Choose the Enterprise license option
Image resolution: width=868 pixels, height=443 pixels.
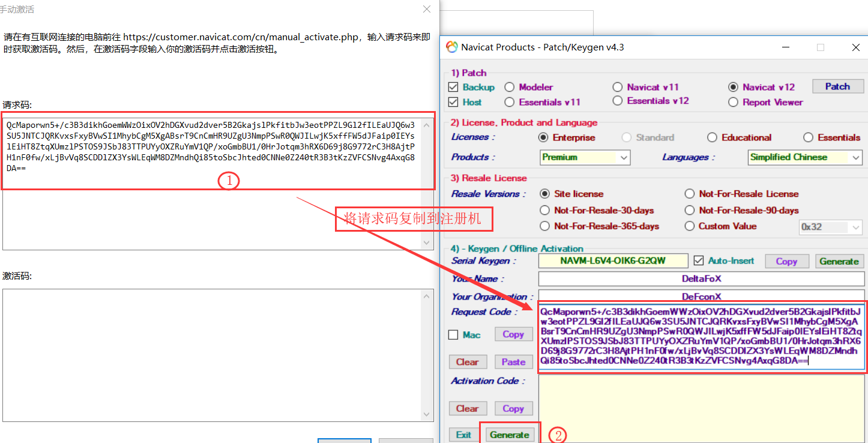tap(544, 137)
